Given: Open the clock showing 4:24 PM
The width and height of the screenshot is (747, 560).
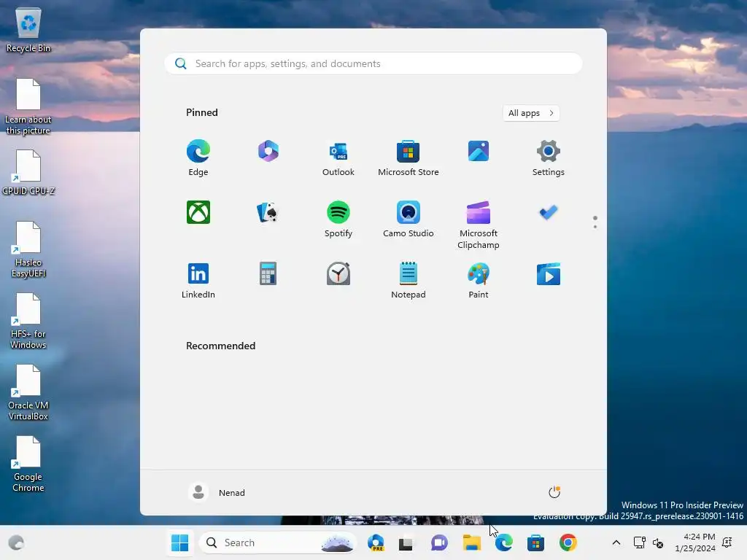Looking at the screenshot, I should click(695, 542).
